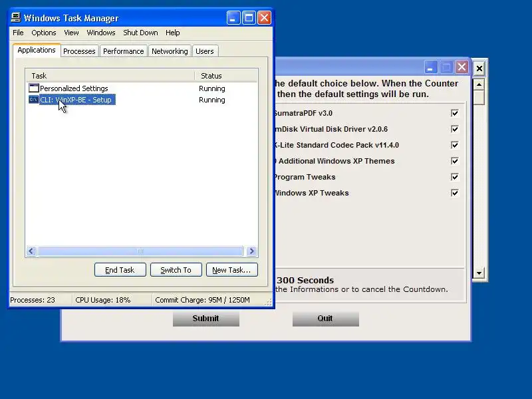The image size is (532, 399).
Task: Open the Options menu
Action: point(44,33)
